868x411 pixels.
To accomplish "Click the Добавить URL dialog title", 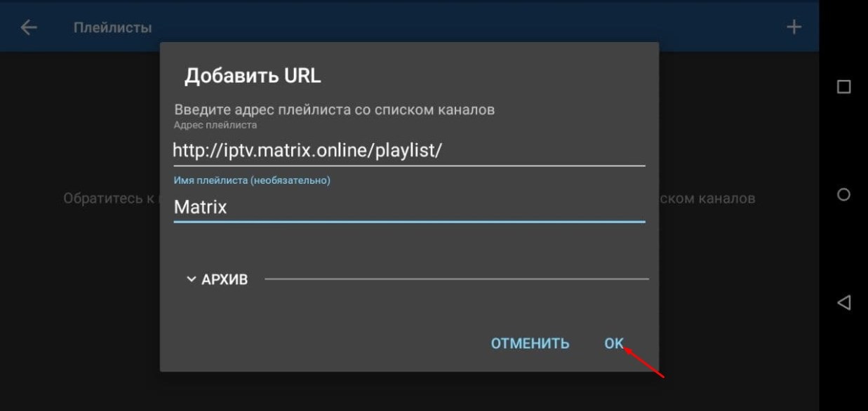I will coord(253,76).
